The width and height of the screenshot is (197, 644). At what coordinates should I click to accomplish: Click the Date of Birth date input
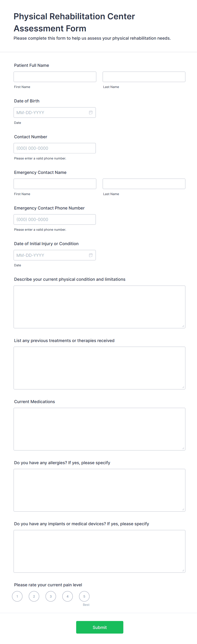tap(50, 113)
